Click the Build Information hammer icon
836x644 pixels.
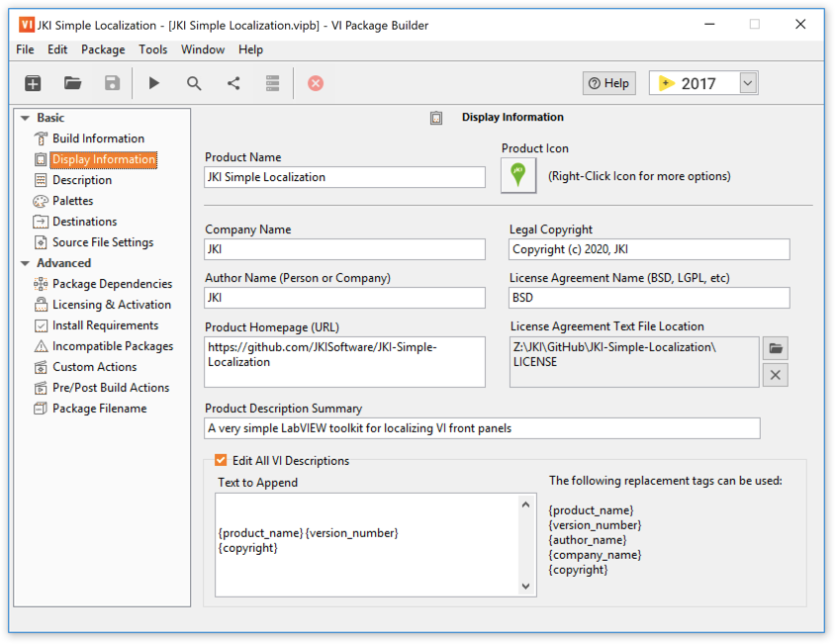pyautogui.click(x=41, y=138)
